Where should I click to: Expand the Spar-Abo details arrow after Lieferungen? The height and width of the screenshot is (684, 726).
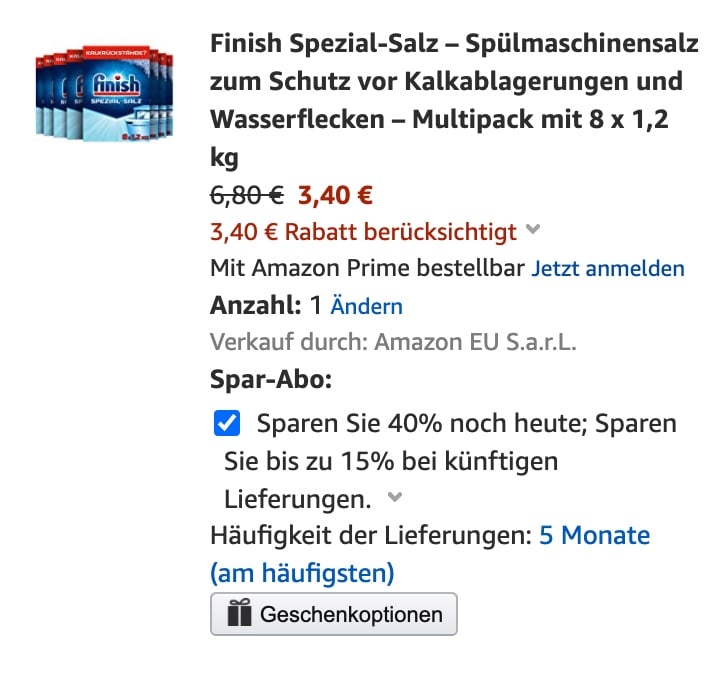coord(396,497)
